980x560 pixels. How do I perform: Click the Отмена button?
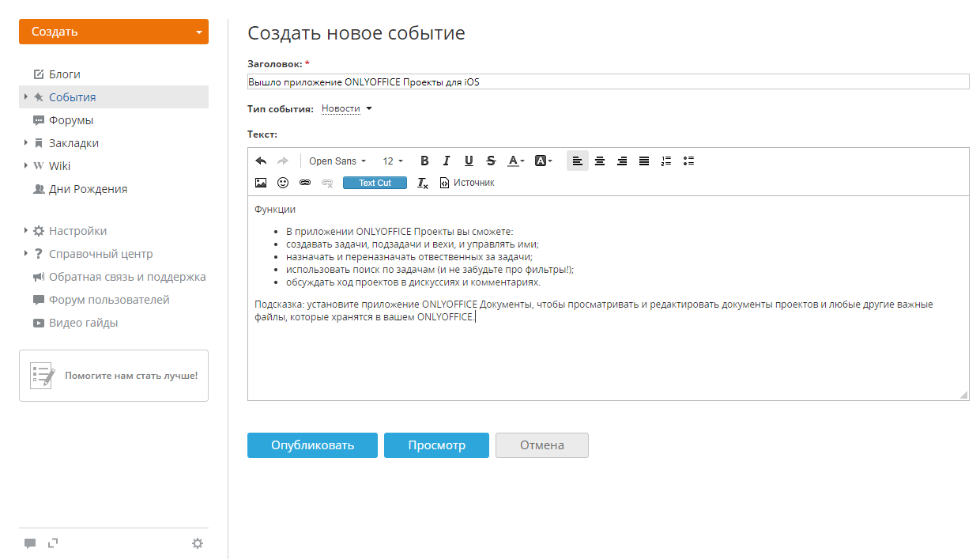click(542, 445)
